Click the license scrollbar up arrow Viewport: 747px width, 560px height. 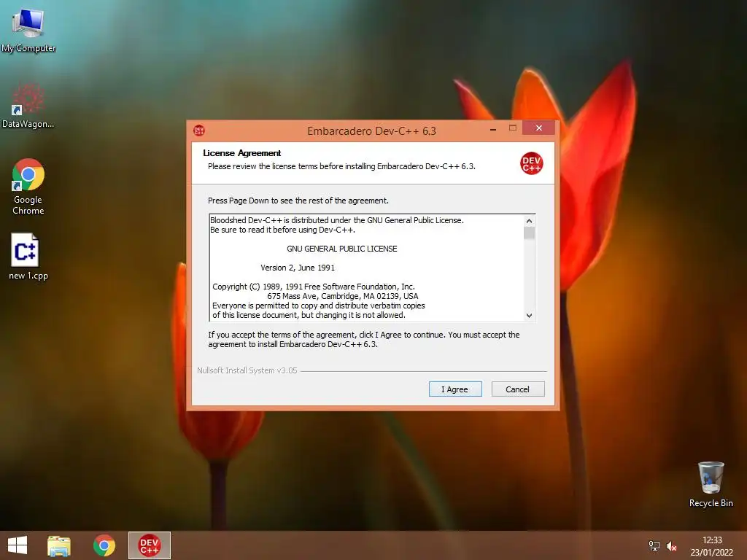[x=529, y=221]
